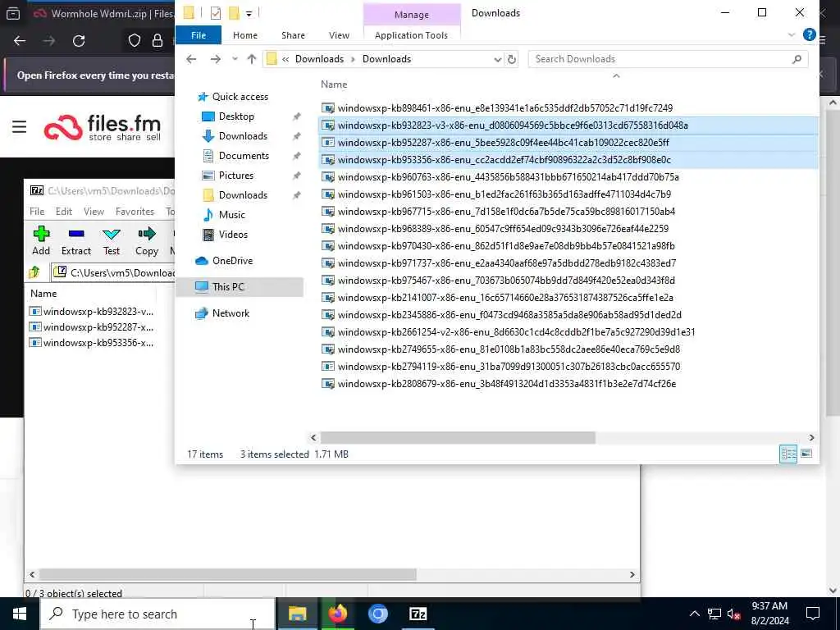
Task: Go up one folder in 7-Zip address bar
Action: pyautogui.click(x=34, y=272)
